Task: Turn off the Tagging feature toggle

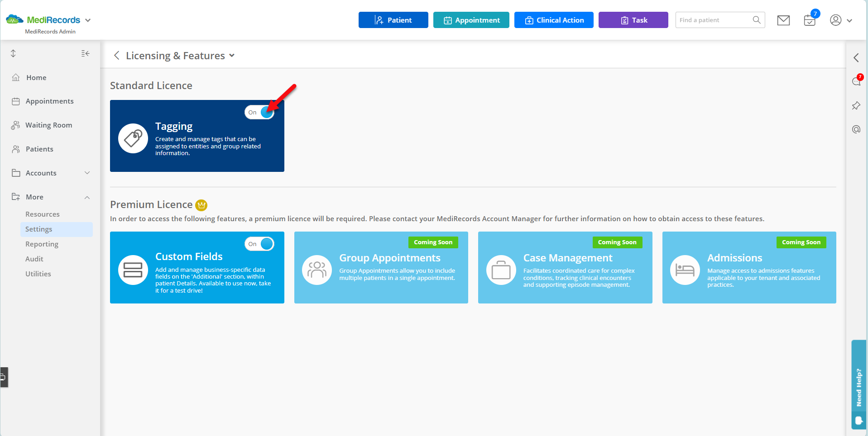Action: click(259, 112)
